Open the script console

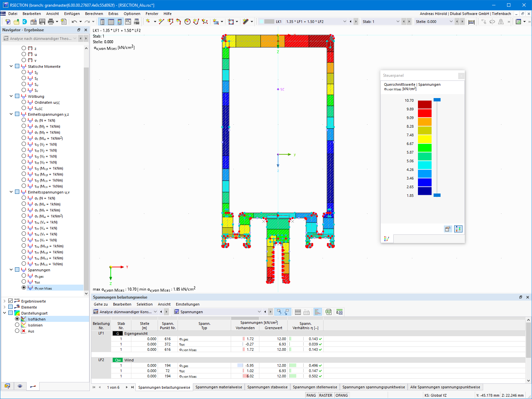point(128,22)
